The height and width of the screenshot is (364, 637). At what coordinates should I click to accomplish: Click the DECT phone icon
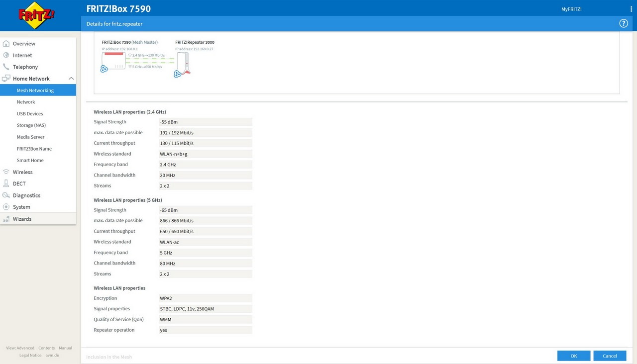[x=6, y=183]
